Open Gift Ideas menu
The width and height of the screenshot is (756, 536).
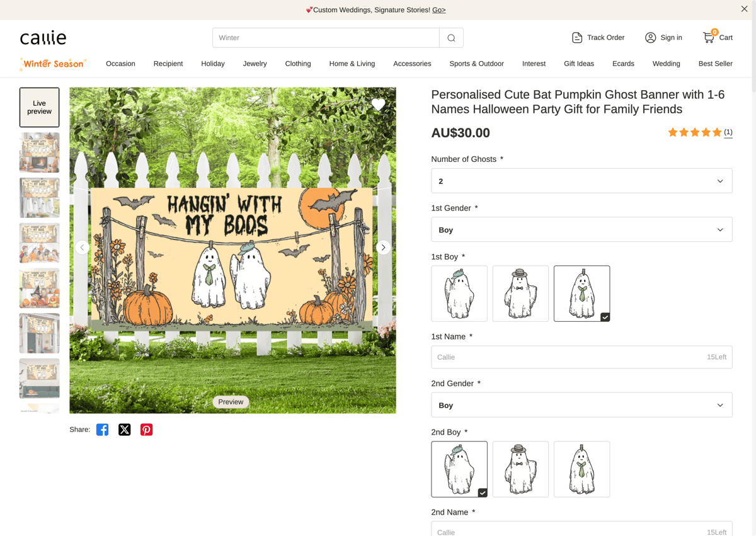click(x=579, y=64)
